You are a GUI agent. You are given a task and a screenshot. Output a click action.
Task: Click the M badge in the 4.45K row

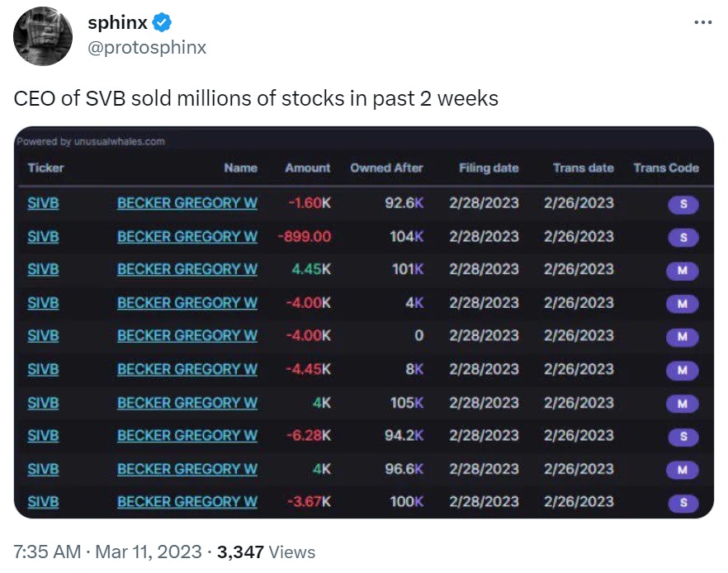[682, 270]
